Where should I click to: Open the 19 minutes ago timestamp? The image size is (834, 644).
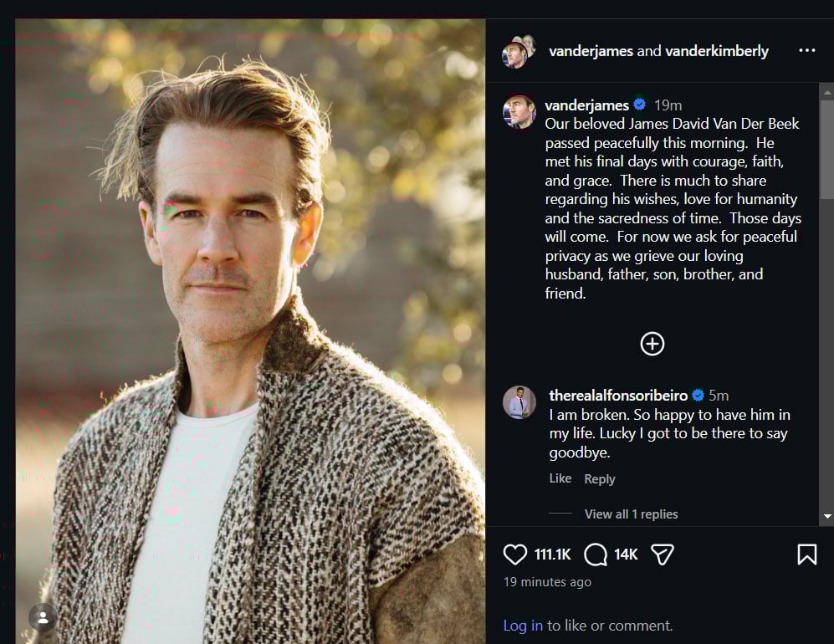(547, 581)
